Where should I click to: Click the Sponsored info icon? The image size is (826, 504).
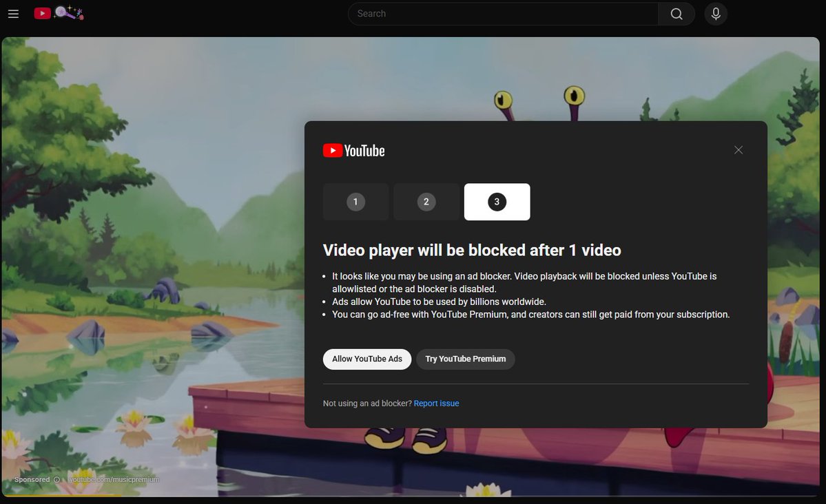click(56, 480)
